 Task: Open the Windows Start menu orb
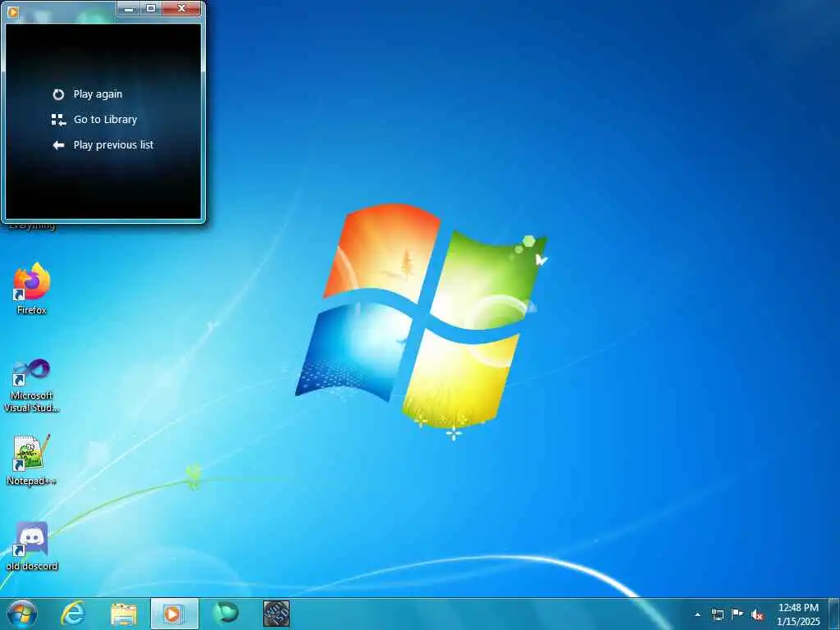(22, 614)
